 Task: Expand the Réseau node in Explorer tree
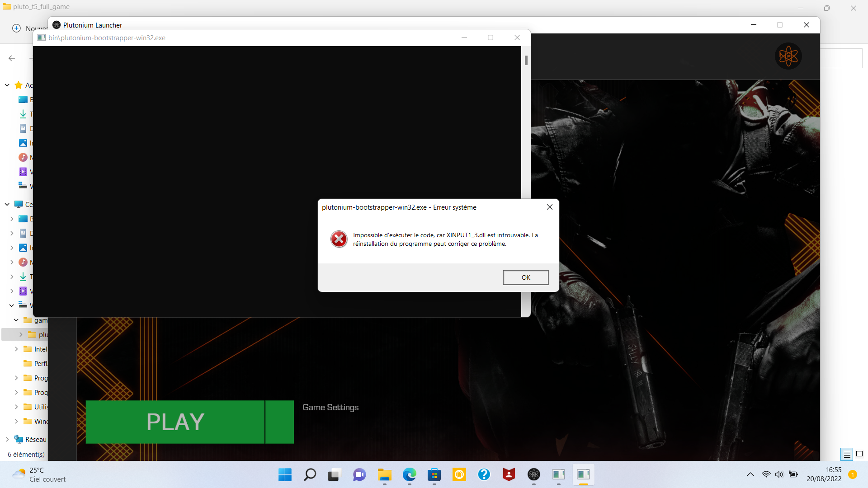point(7,439)
